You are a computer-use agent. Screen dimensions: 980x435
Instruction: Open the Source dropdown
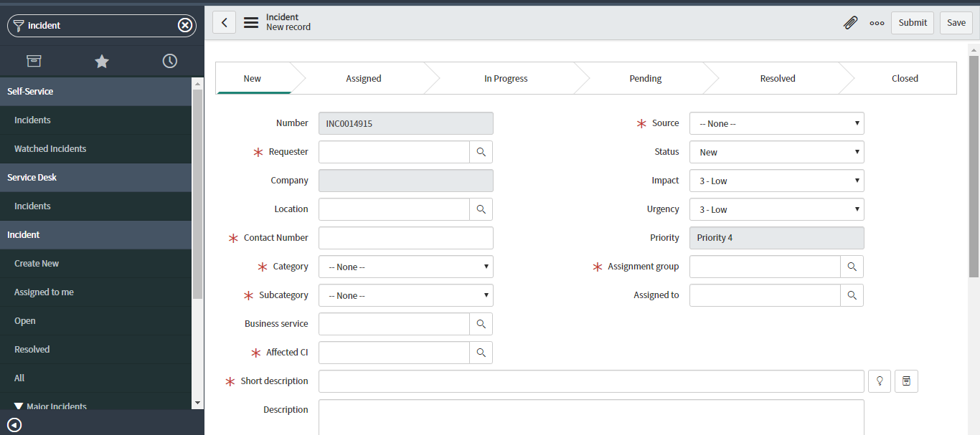click(776, 123)
